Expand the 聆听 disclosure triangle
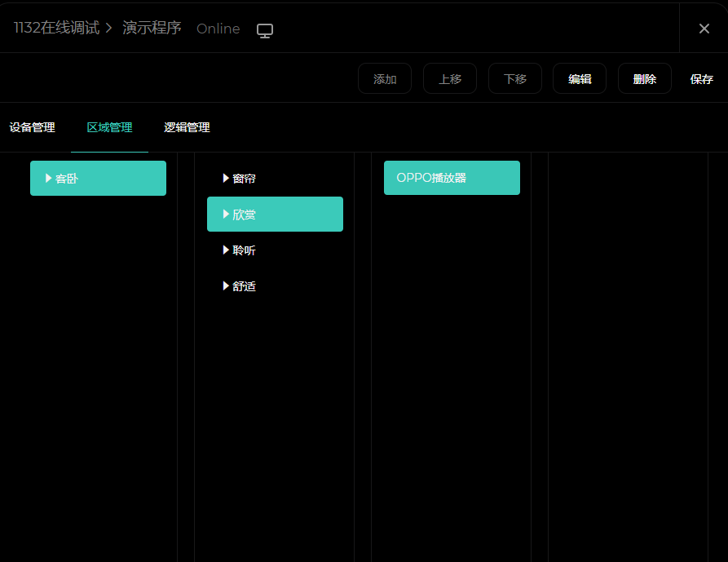The width and height of the screenshot is (728, 562). (x=226, y=250)
